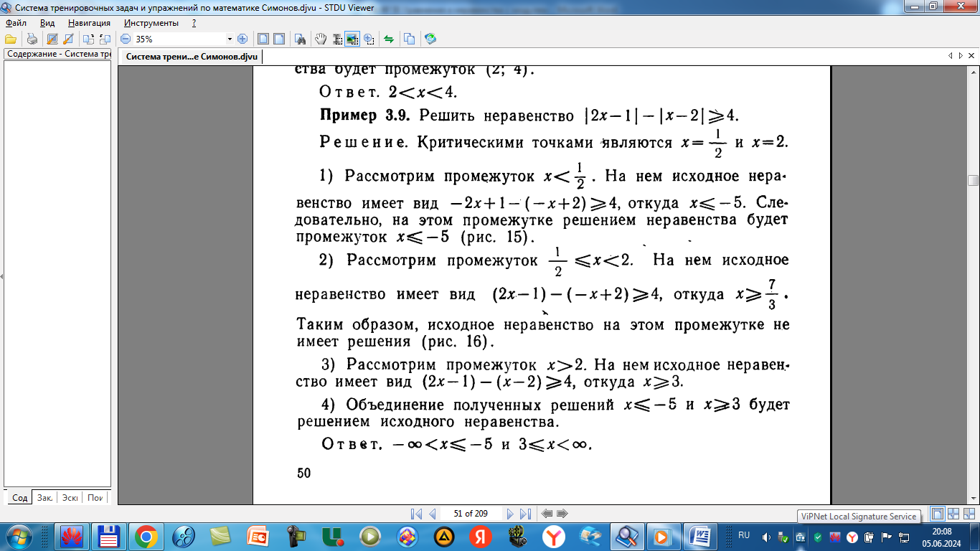Click the vertical scrollbar thumb
980x551 pixels.
click(x=973, y=180)
